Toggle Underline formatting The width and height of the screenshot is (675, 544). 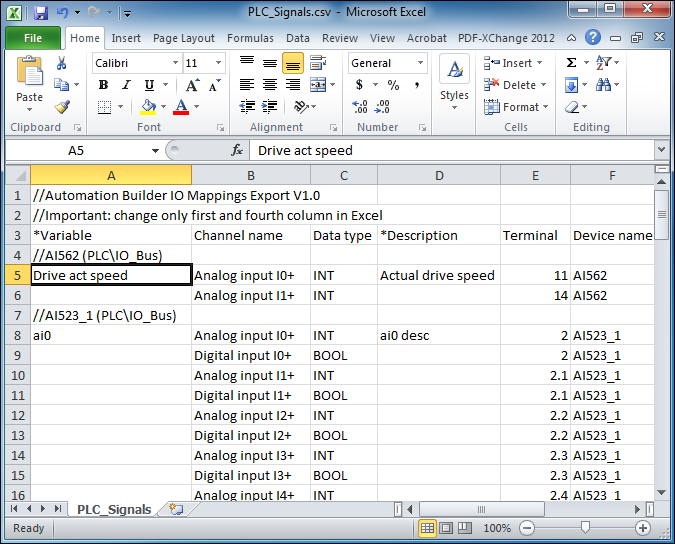point(149,85)
